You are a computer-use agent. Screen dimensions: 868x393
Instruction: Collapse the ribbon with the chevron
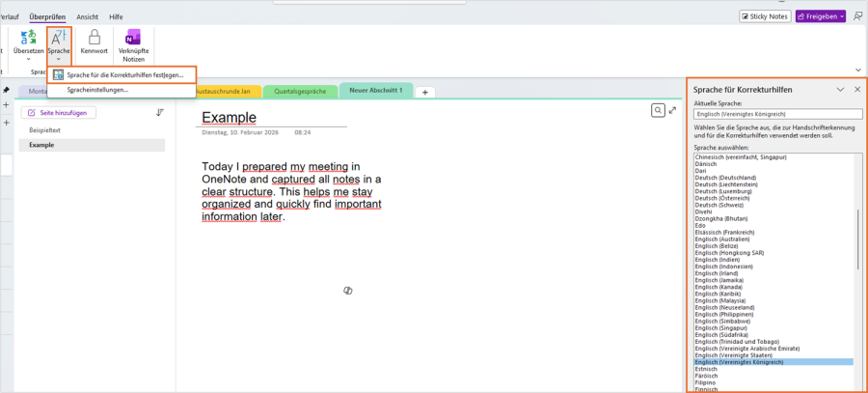[x=858, y=70]
